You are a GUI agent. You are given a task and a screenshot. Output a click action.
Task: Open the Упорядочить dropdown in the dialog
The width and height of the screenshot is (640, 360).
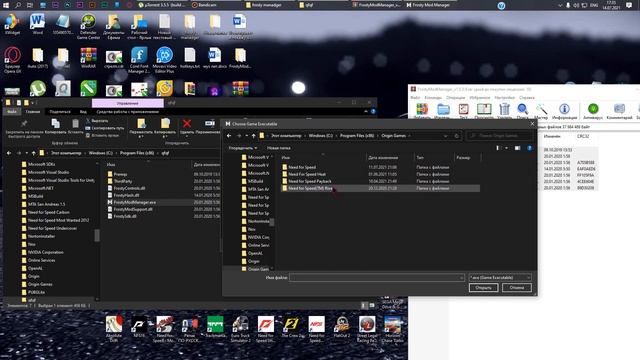243,148
